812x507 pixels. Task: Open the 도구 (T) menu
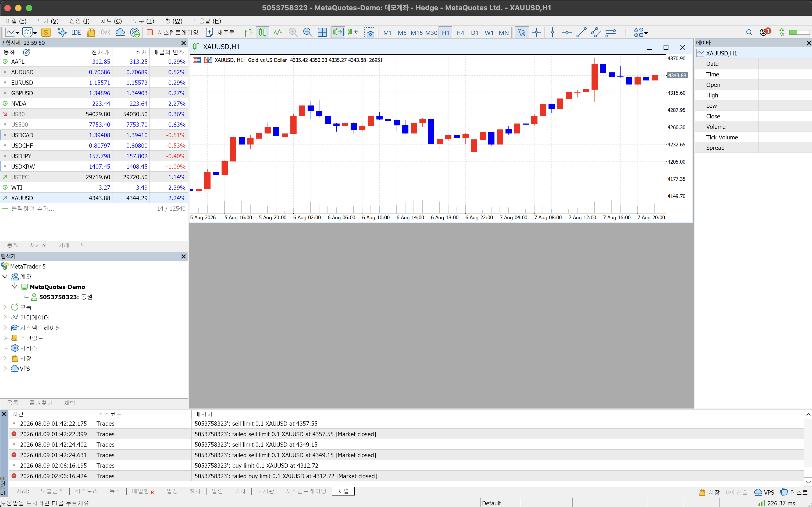143,21
